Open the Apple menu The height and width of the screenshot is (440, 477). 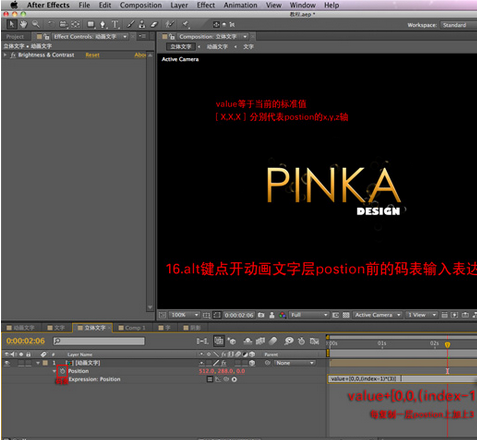[14, 5]
